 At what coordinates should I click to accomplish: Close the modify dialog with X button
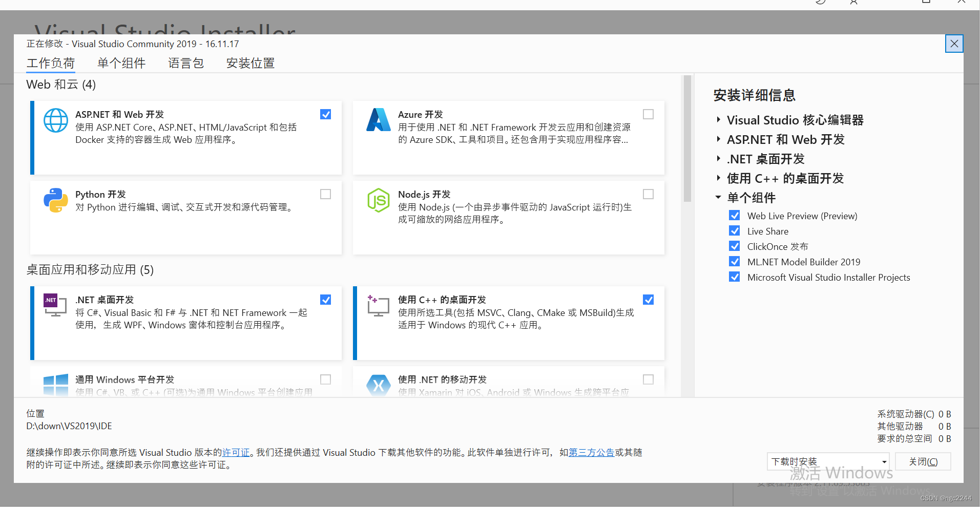pyautogui.click(x=954, y=44)
